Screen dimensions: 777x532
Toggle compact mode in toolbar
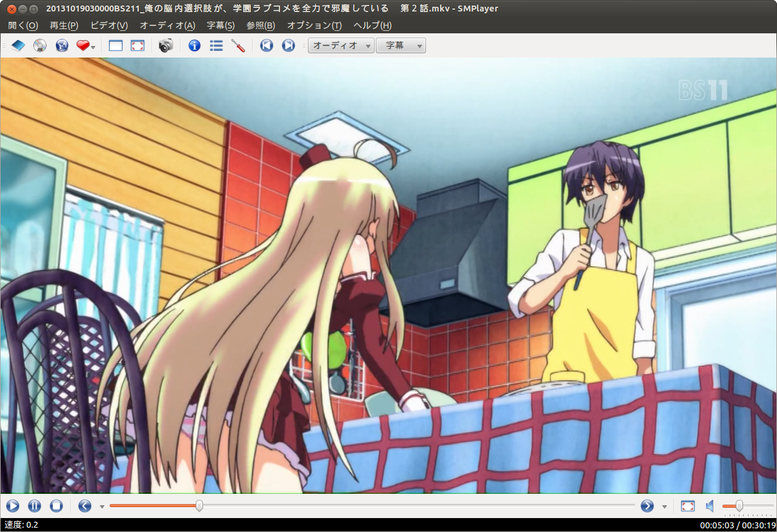click(116, 45)
